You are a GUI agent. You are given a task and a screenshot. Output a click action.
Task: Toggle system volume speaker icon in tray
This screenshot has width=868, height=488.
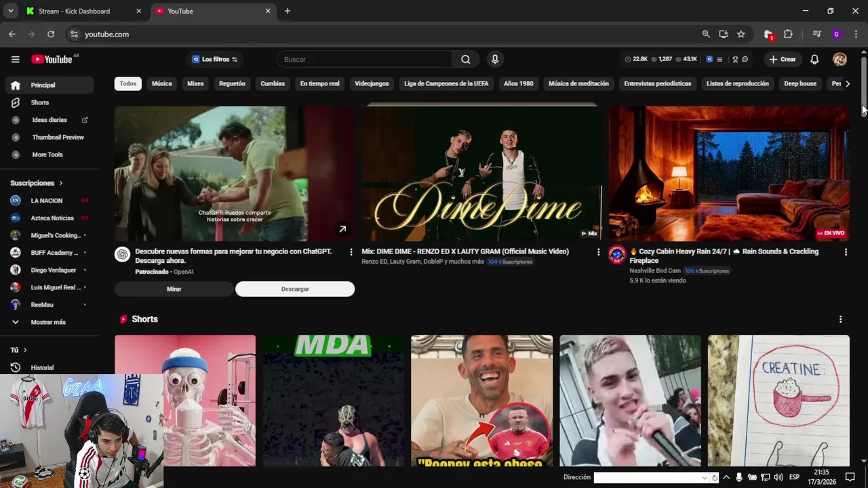[x=778, y=477]
